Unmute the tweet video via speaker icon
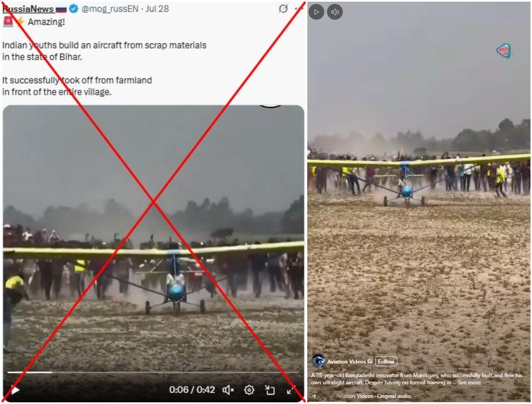Viewport: 532px width, 404px height. click(x=228, y=390)
